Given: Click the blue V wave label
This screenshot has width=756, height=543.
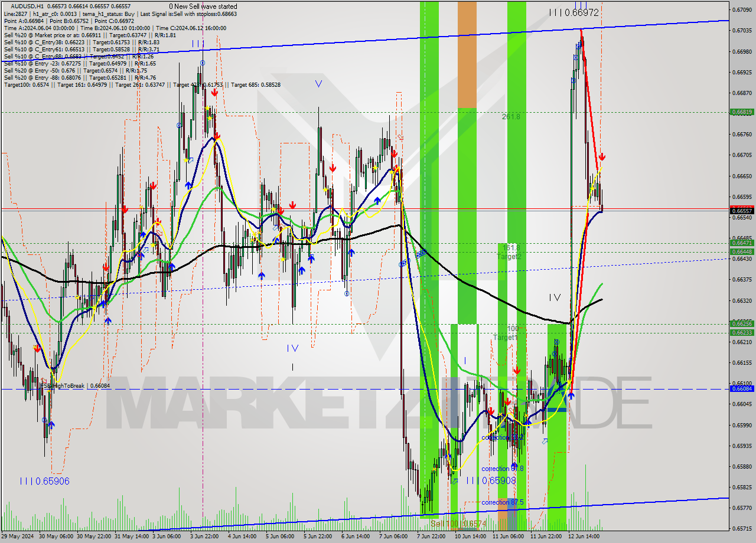Looking at the screenshot, I should coord(318,84).
